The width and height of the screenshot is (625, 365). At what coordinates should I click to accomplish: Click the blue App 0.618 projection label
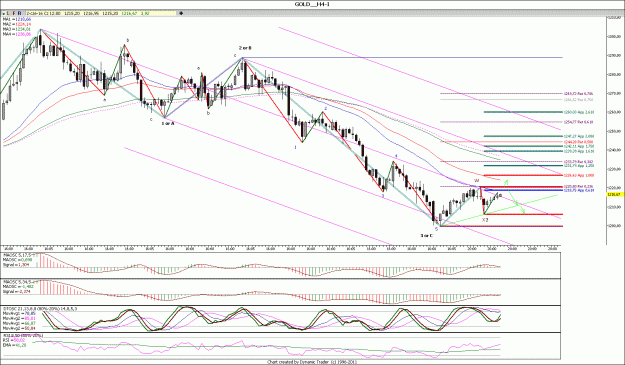point(579,190)
